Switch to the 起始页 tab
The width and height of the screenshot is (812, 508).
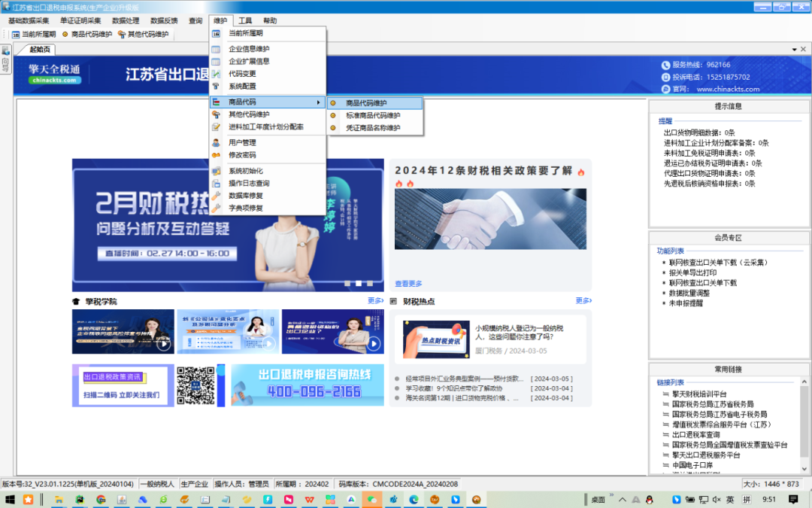pos(40,50)
